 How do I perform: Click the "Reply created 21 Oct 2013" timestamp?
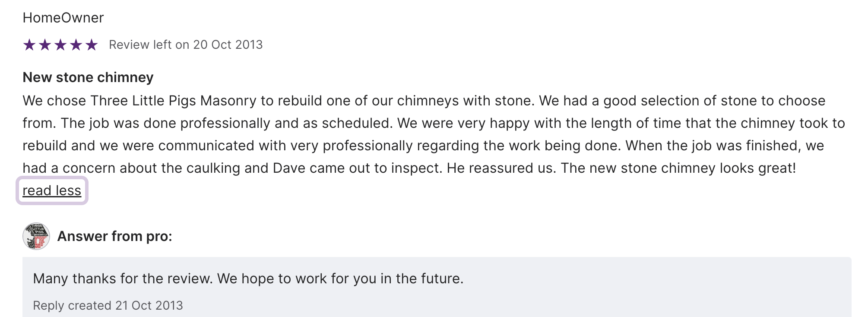(108, 305)
